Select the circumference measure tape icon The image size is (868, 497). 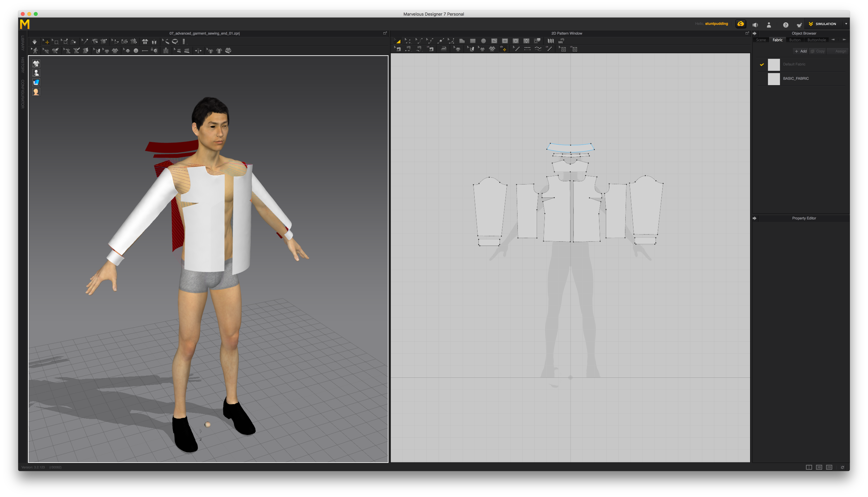(x=175, y=42)
